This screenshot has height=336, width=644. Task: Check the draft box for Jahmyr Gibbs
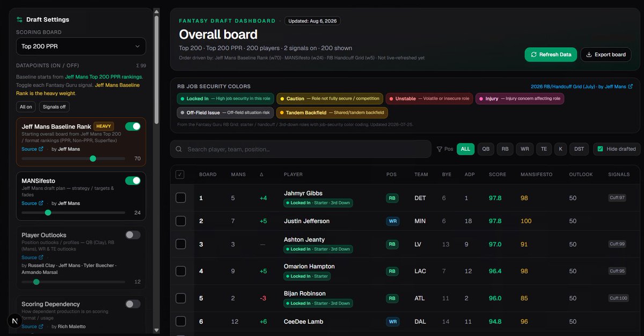181,198
